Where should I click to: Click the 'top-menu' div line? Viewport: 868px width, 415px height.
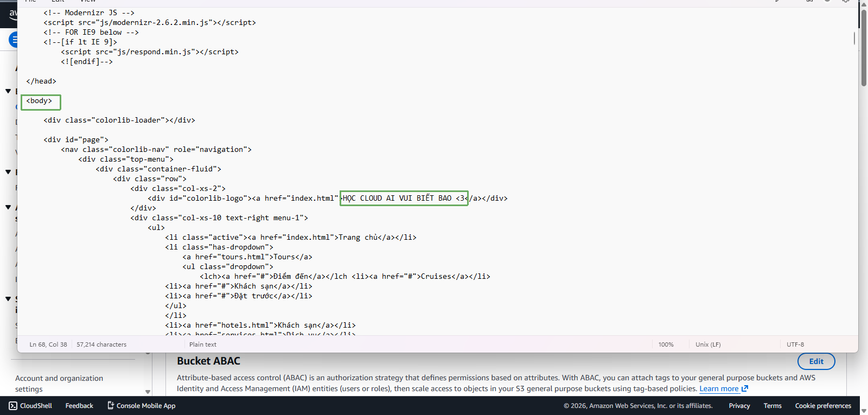[126, 159]
